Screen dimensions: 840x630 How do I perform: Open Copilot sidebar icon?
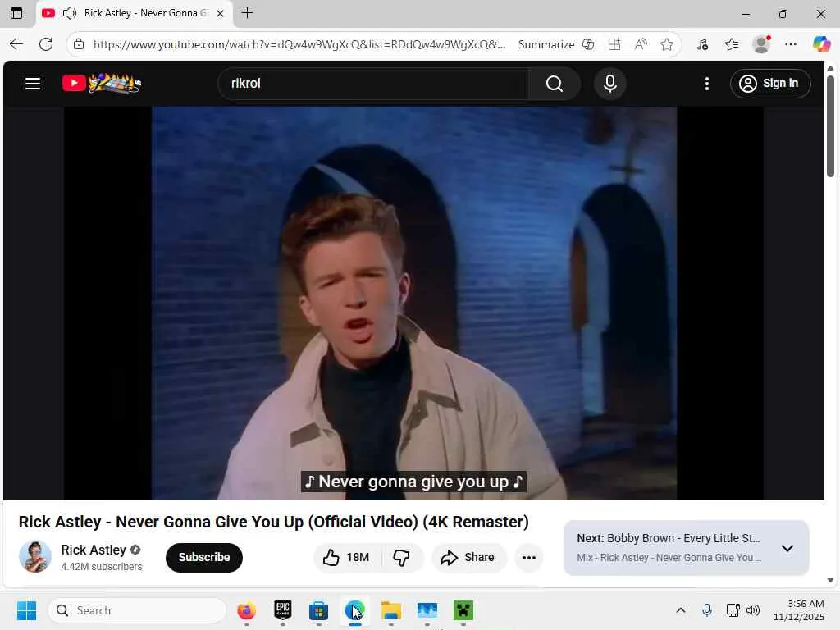point(821,44)
